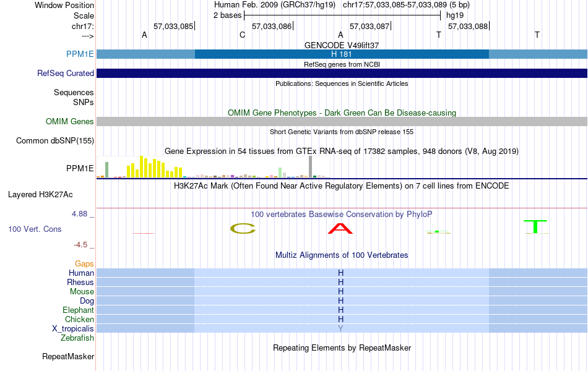The width and height of the screenshot is (588, 371).
Task: Click the conserved C letter in PhyloP
Action: [243, 229]
